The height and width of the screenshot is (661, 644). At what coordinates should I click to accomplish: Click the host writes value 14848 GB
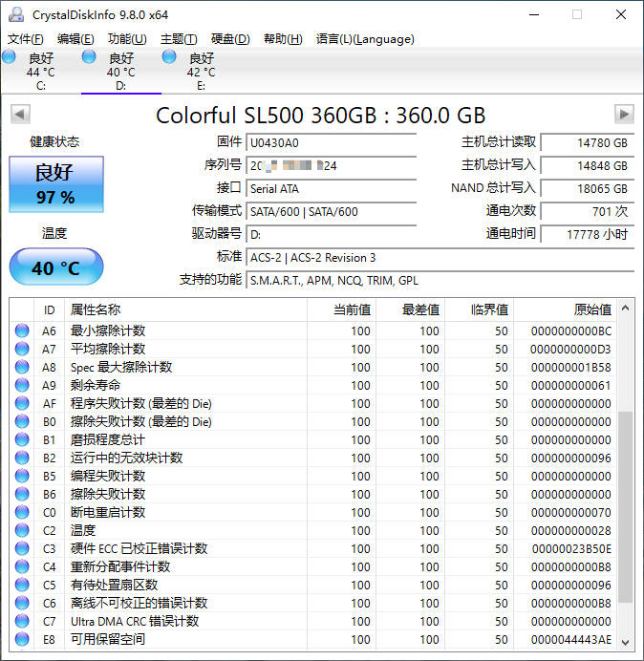[x=587, y=165]
